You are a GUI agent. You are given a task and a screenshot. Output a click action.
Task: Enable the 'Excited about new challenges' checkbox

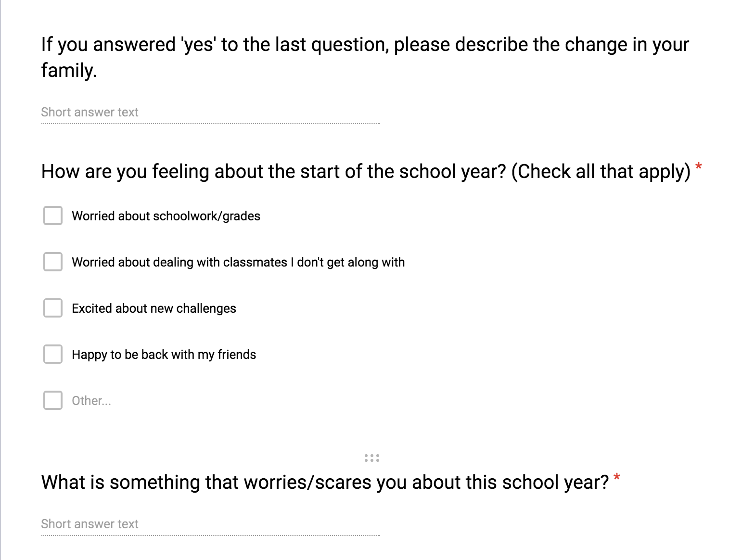[x=53, y=308]
